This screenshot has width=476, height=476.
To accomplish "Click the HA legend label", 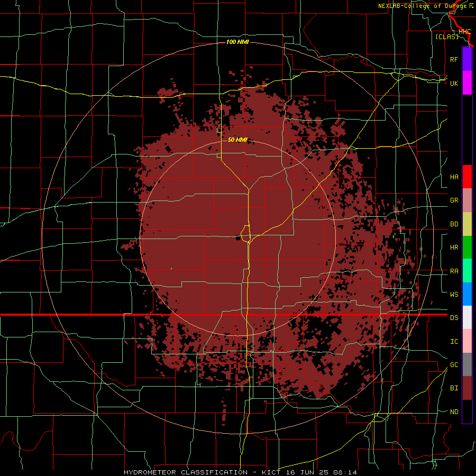I will coord(454,177).
